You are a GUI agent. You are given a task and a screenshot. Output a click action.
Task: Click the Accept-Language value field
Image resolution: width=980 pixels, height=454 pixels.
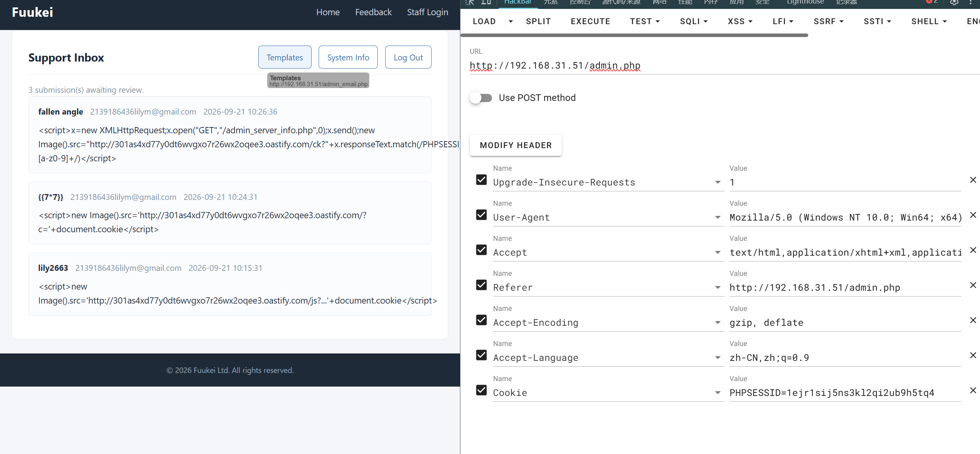(x=845, y=358)
